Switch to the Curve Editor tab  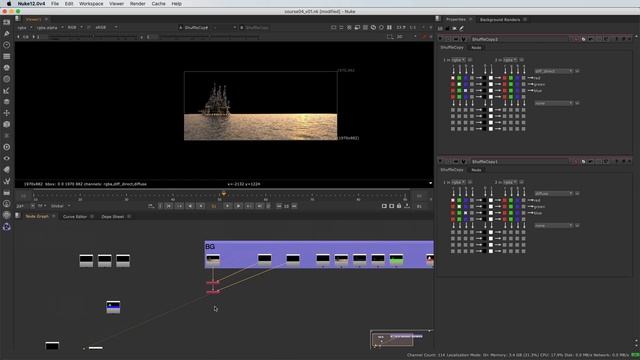(x=75, y=216)
